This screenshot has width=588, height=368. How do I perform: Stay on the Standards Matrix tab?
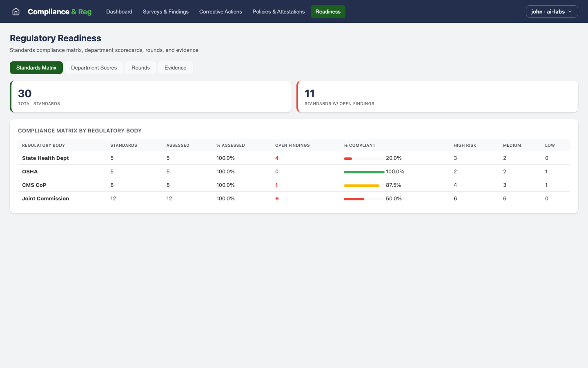pyautogui.click(x=36, y=67)
